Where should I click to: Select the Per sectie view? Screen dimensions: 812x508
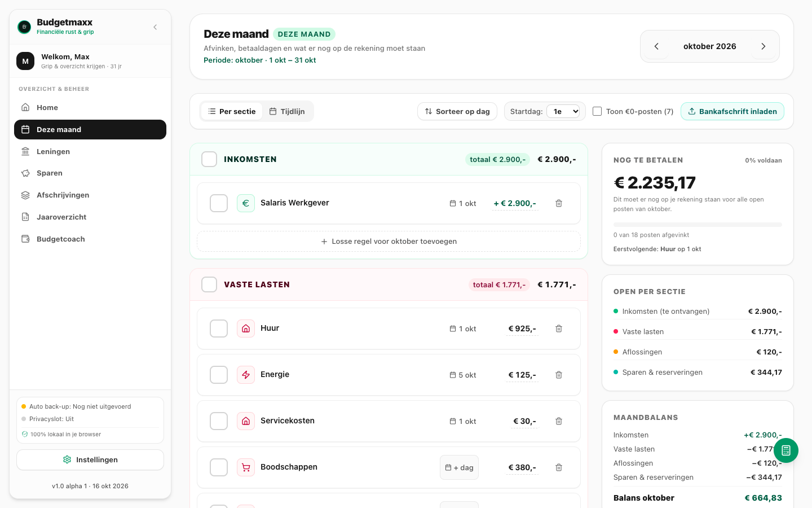tap(232, 111)
